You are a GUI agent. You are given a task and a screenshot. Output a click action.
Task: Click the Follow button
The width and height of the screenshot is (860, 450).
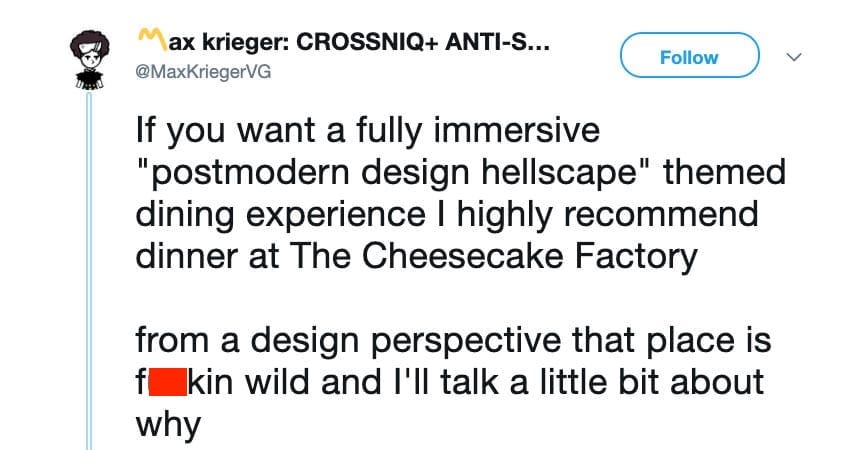(x=689, y=55)
